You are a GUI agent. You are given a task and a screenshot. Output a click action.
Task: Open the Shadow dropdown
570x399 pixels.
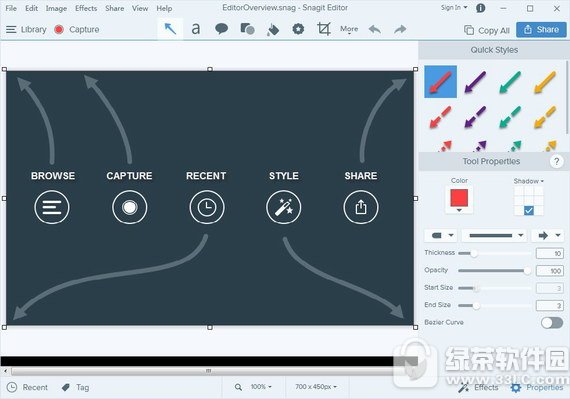528,181
